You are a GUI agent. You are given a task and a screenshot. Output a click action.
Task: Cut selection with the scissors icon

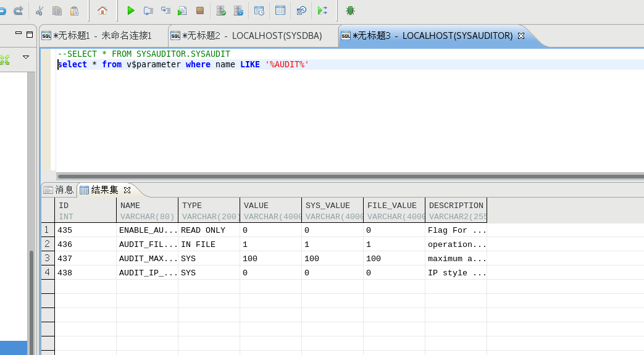(40, 10)
